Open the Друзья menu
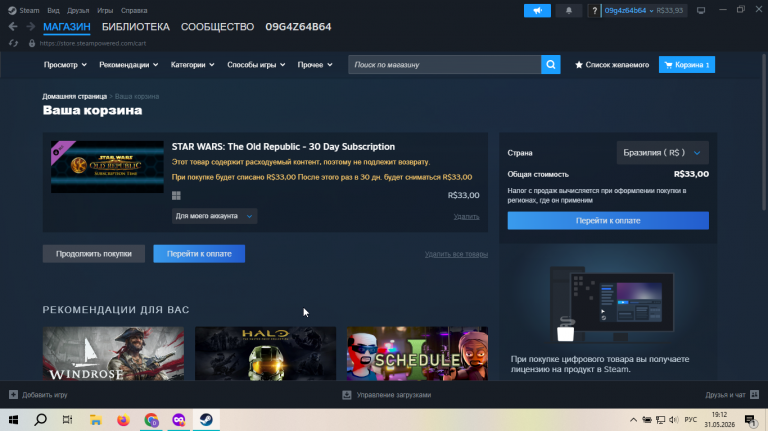The image size is (768, 431). [78, 10]
